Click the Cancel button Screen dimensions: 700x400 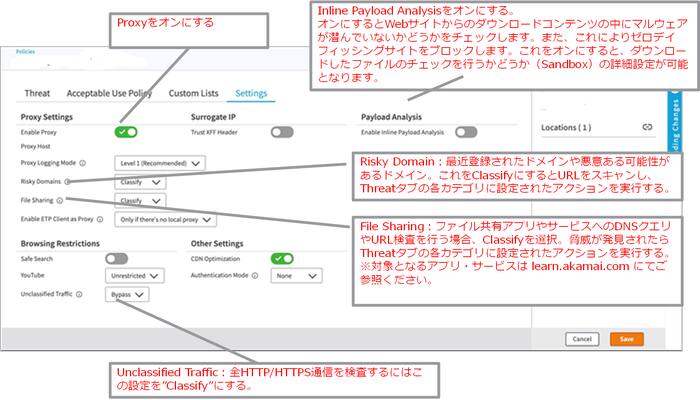(x=580, y=339)
